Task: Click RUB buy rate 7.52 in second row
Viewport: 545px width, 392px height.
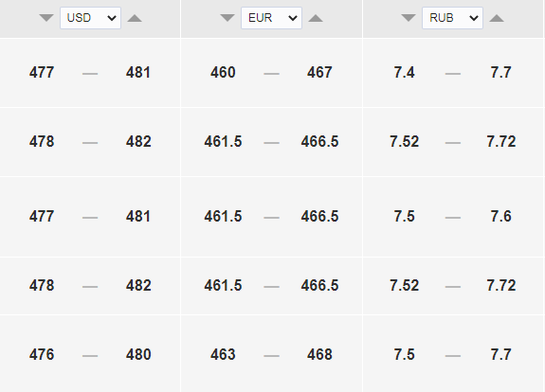Action: click(x=404, y=141)
